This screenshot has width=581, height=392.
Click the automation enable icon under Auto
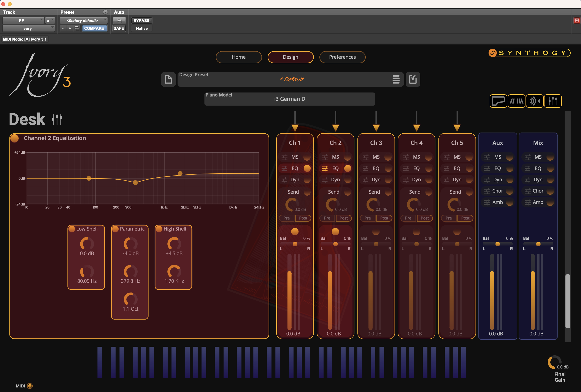[x=119, y=21]
